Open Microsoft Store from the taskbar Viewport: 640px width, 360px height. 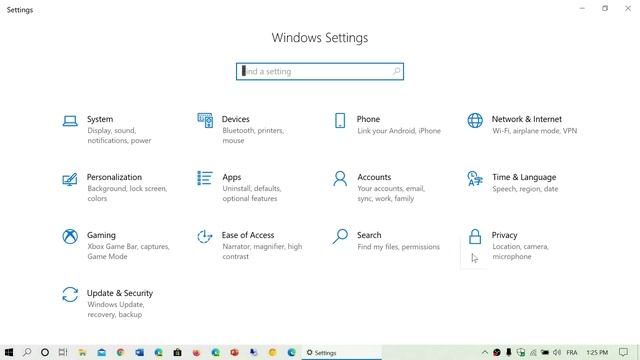177,352
